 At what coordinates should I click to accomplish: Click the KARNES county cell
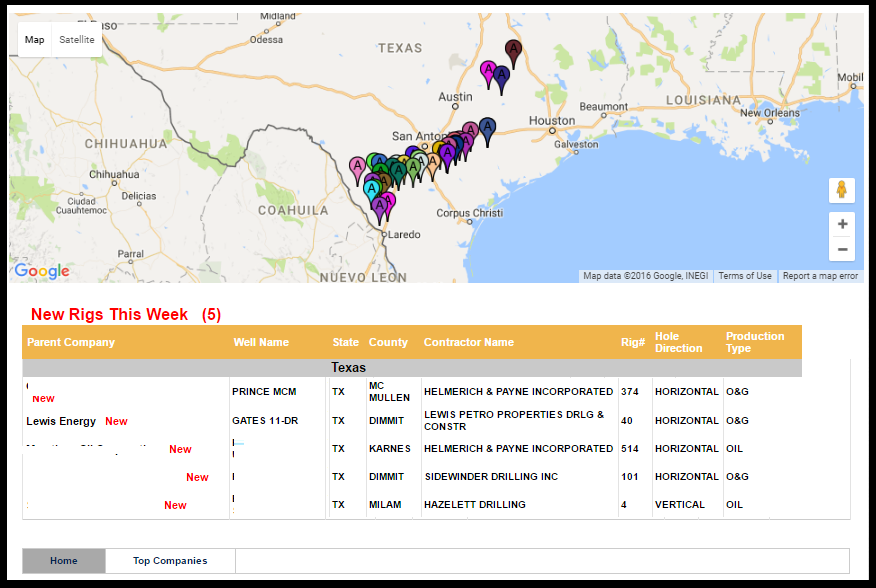point(389,449)
